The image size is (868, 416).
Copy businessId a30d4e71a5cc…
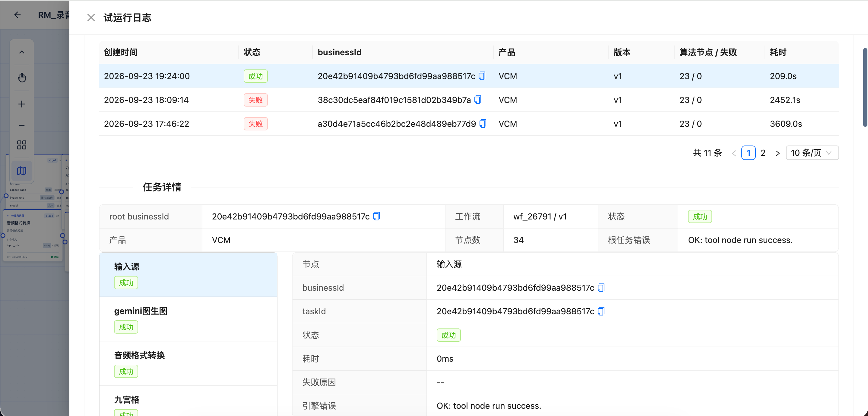pos(483,124)
